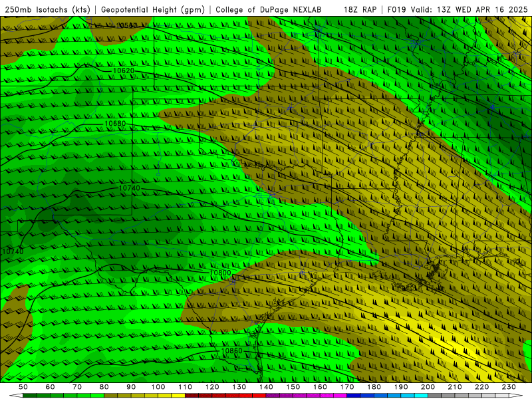Click the 10680 height contour label

coord(115,124)
